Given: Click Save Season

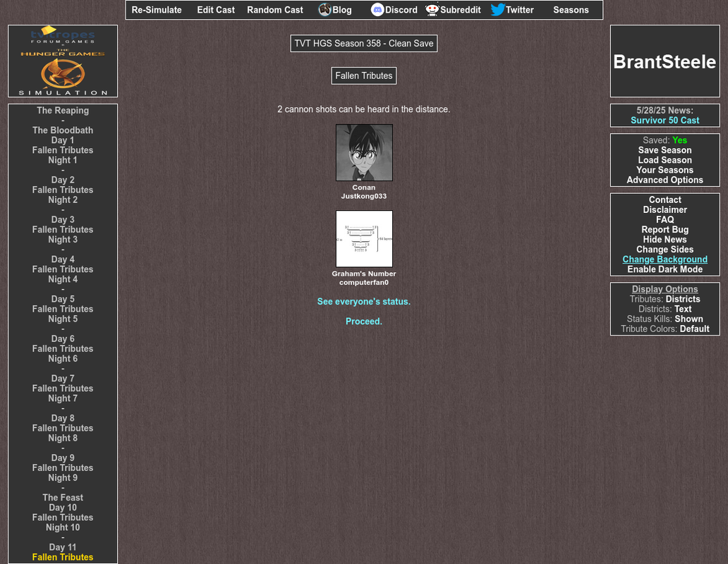Looking at the screenshot, I should [665, 149].
